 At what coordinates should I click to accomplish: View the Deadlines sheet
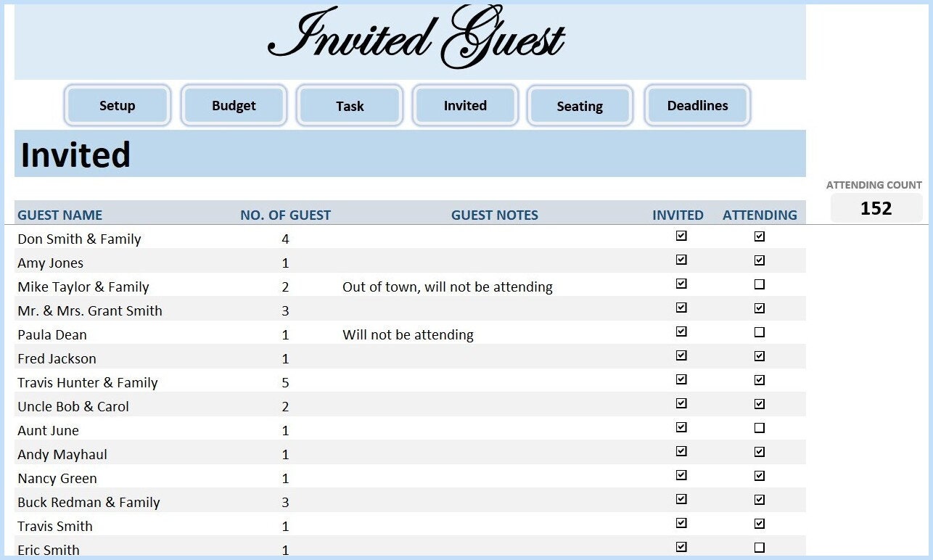pos(697,106)
